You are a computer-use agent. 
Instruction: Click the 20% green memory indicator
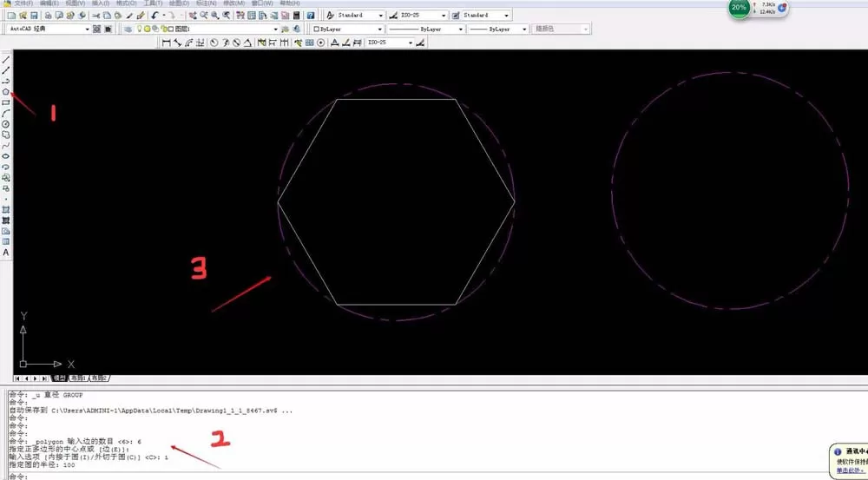(739, 8)
